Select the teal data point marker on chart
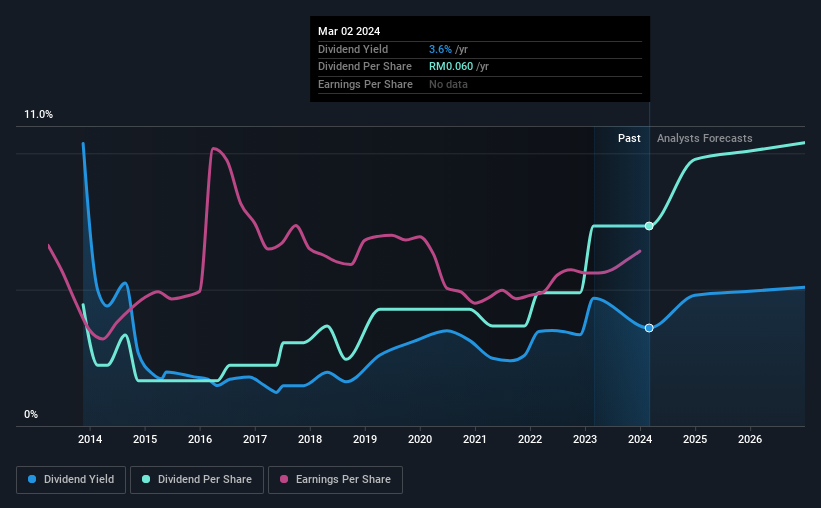Viewport: 821px width, 508px height. click(x=649, y=226)
